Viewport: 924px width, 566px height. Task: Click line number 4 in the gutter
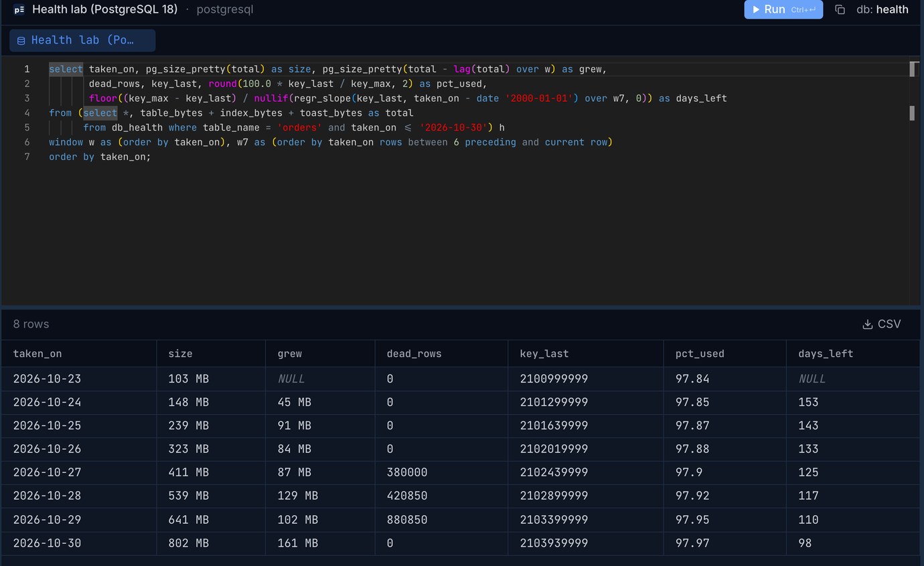27,113
